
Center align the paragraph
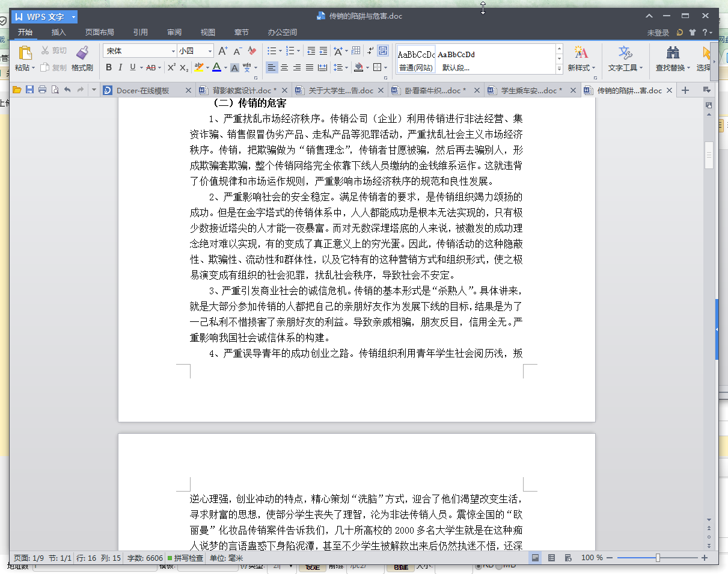coord(284,67)
